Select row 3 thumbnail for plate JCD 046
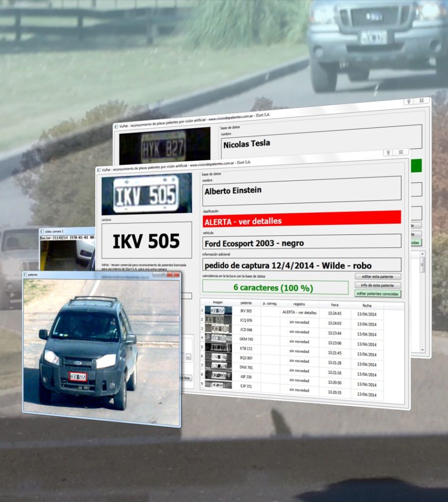This screenshot has height=502, width=448. 218,329
